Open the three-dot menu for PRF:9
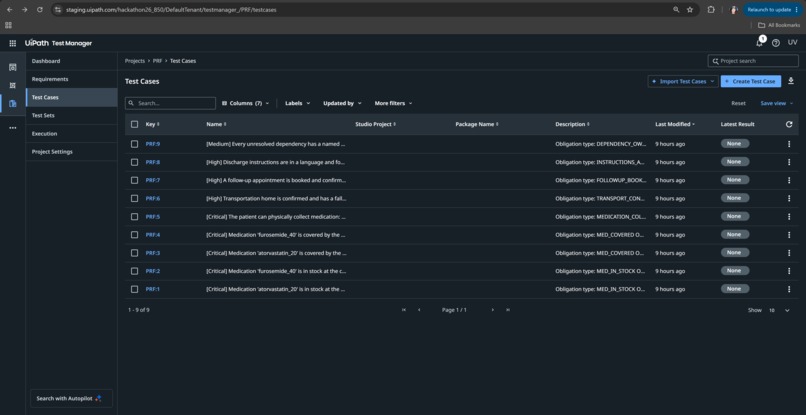 [789, 144]
